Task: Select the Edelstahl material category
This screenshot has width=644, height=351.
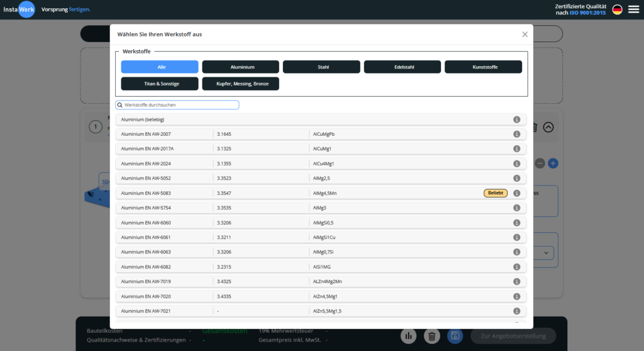Action: tap(402, 67)
